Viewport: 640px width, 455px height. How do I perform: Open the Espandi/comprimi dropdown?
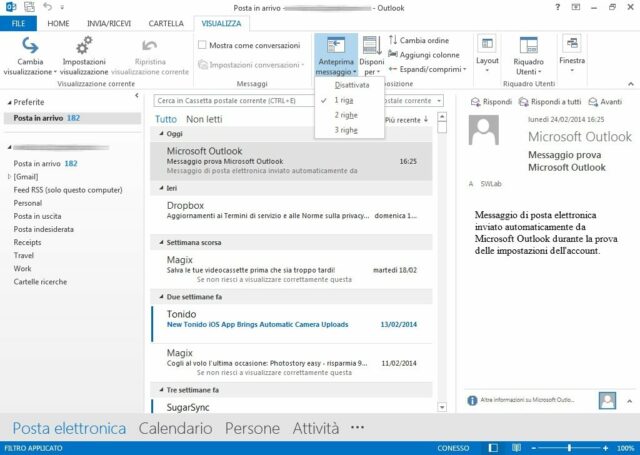394,69
